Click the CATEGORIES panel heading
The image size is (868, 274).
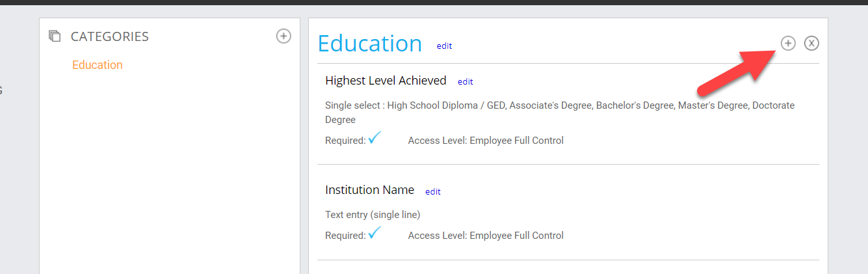109,37
